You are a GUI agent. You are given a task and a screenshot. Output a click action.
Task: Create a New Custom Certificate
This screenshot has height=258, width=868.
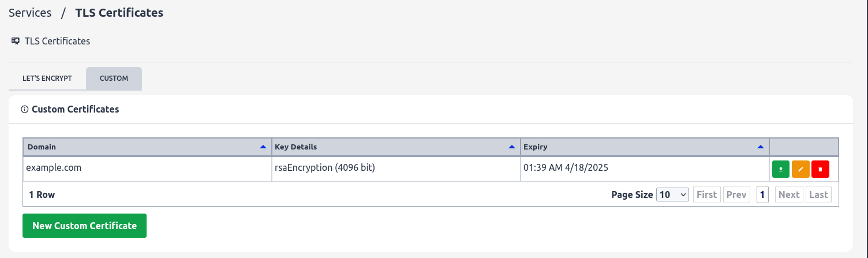click(84, 226)
